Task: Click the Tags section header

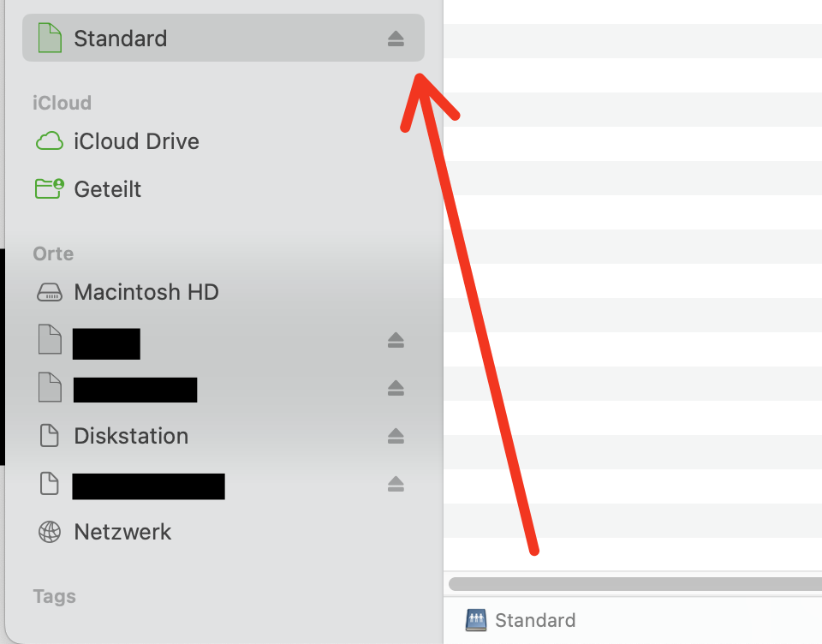Action: tap(55, 596)
